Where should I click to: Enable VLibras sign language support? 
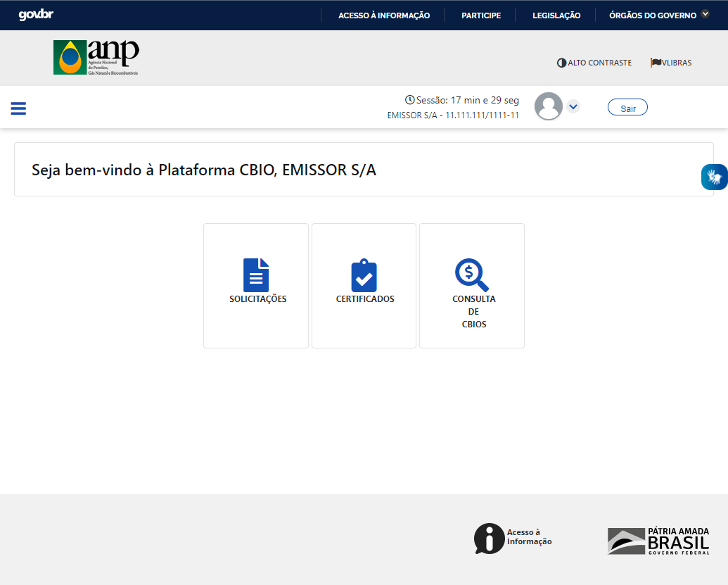[x=670, y=63]
